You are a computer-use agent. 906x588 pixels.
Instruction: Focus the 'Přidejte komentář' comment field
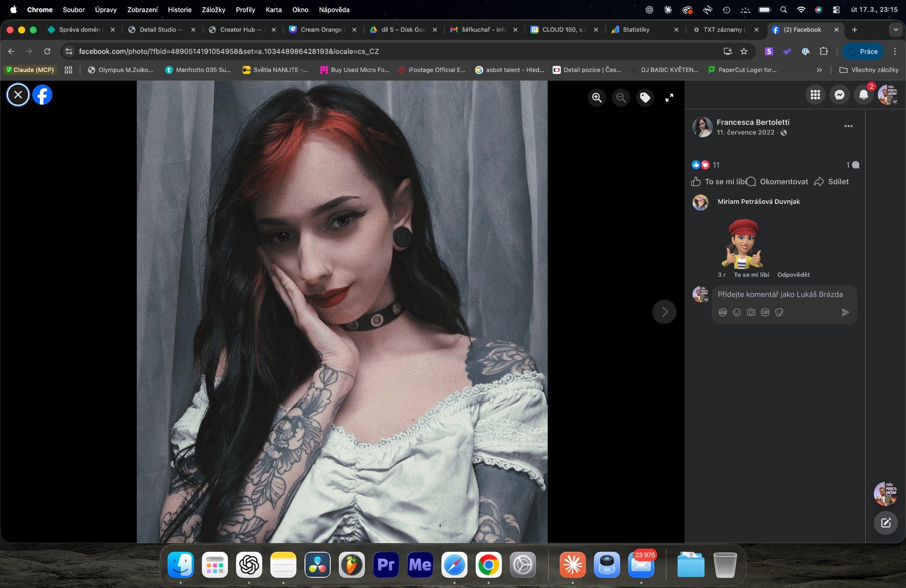coord(780,294)
